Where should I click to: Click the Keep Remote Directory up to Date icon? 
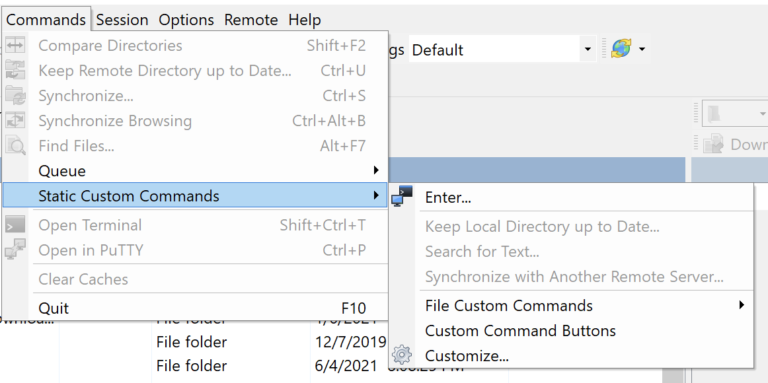click(15, 71)
